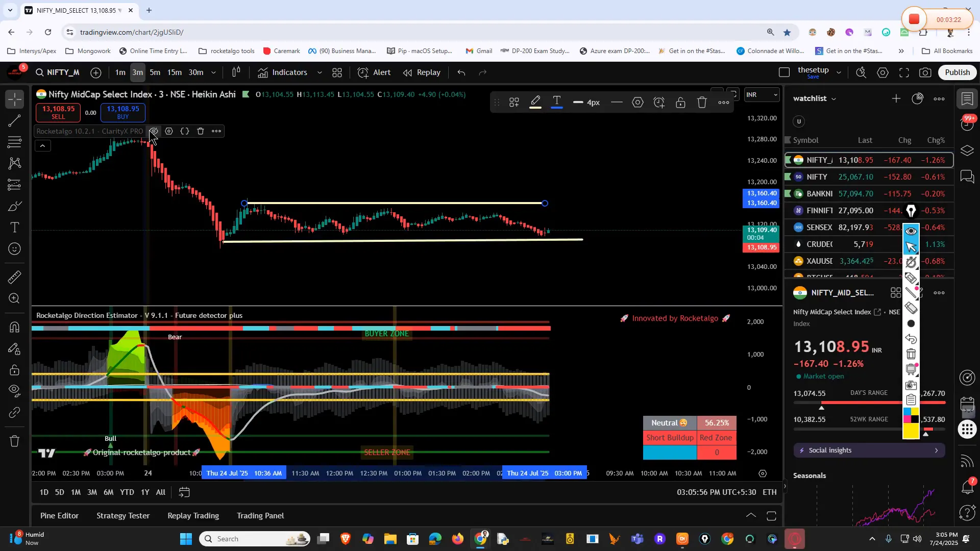Take a chart snapshot camera icon
980x551 pixels.
(925, 72)
